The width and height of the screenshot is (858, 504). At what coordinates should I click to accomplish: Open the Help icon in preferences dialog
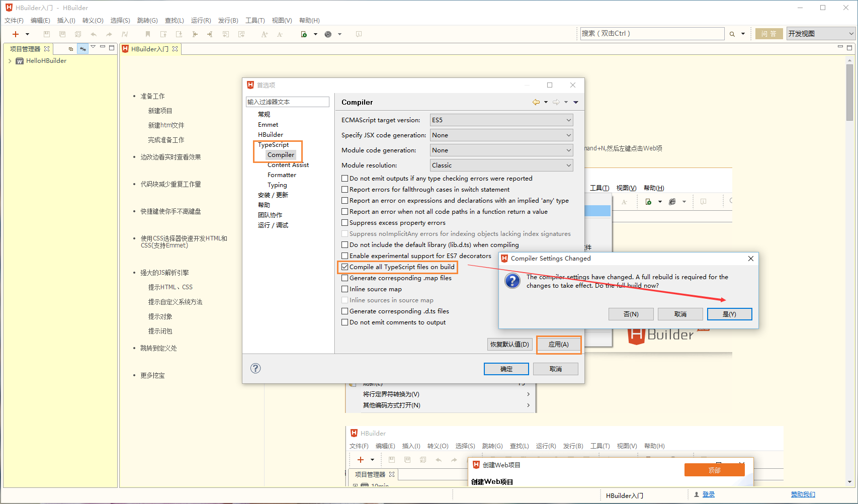(x=255, y=368)
